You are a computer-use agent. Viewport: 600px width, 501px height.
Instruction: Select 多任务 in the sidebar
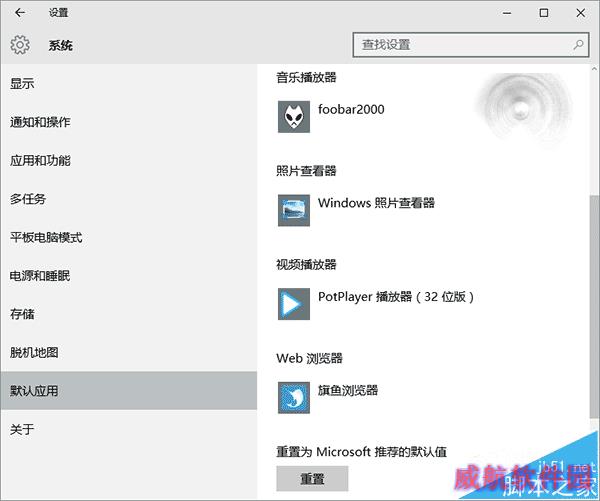129,199
